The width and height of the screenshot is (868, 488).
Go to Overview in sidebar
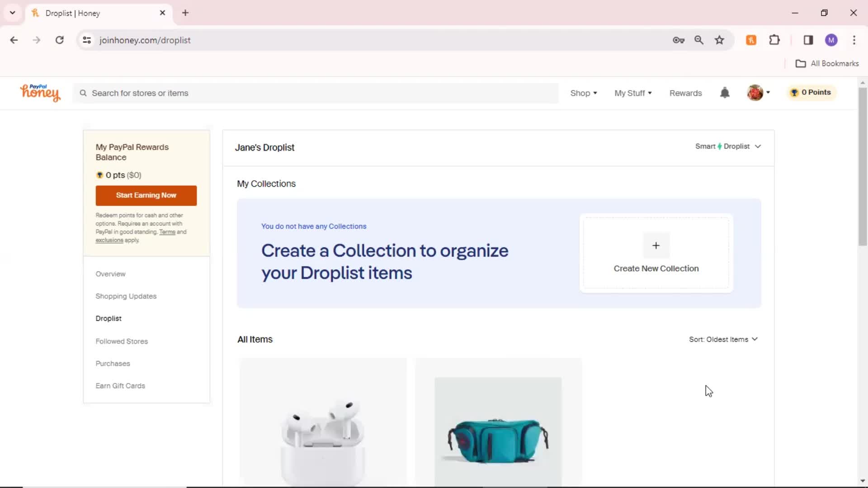coord(110,274)
